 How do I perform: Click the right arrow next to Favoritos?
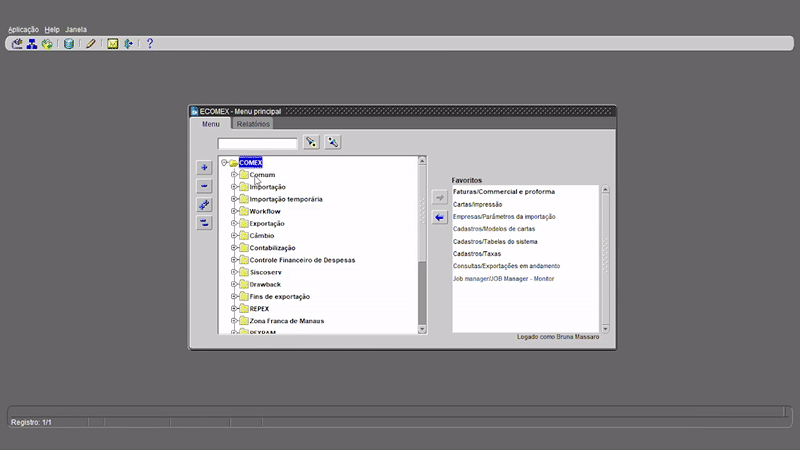point(440,197)
